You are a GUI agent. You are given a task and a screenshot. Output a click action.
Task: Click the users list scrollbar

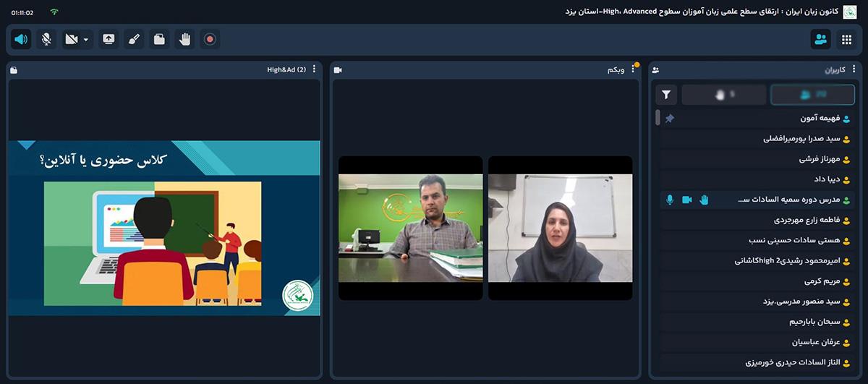pyautogui.click(x=658, y=117)
